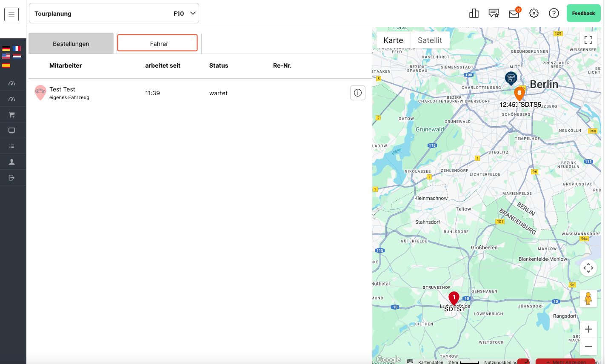
Task: Click the 11:39 working time cell
Action: [152, 93]
